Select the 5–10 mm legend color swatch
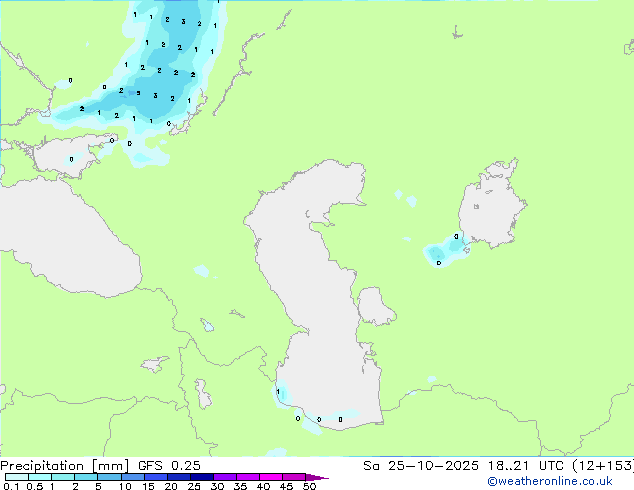This screenshot has height=490, width=634. pyautogui.click(x=109, y=477)
